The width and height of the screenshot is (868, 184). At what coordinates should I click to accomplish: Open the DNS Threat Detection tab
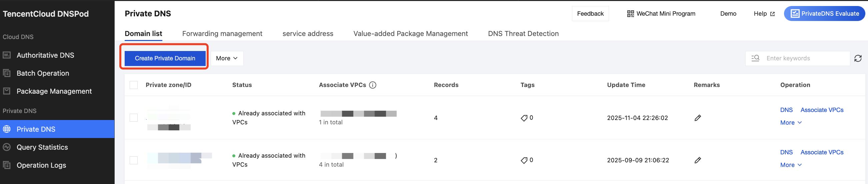point(523,34)
